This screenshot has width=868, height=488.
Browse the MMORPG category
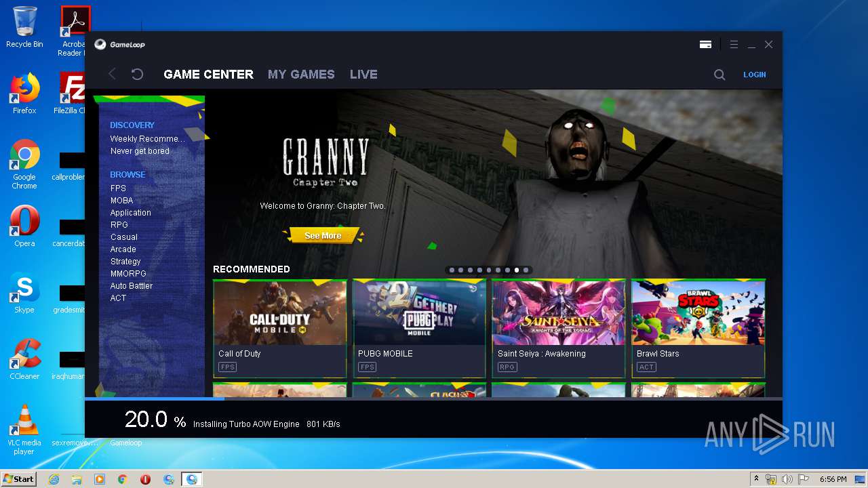coord(128,274)
